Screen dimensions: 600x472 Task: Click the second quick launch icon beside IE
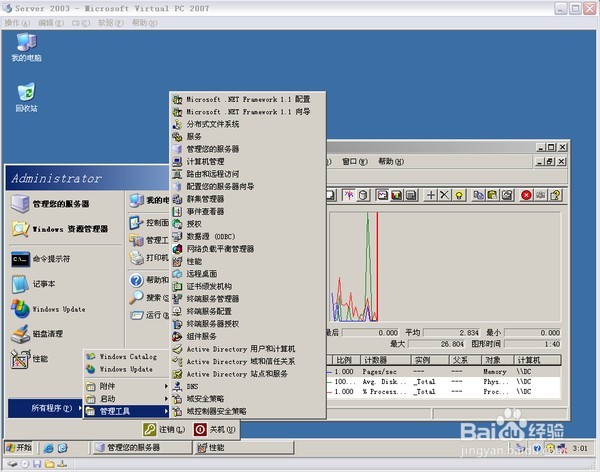[x=63, y=448]
